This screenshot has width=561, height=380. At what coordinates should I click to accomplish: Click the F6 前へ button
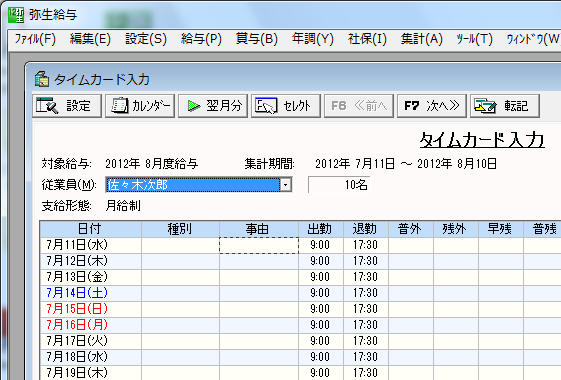(359, 106)
